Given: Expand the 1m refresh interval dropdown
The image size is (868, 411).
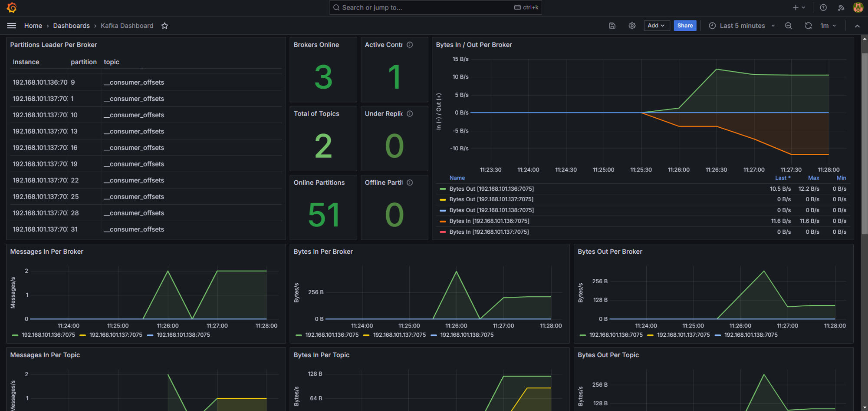Looking at the screenshot, I should [x=828, y=26].
